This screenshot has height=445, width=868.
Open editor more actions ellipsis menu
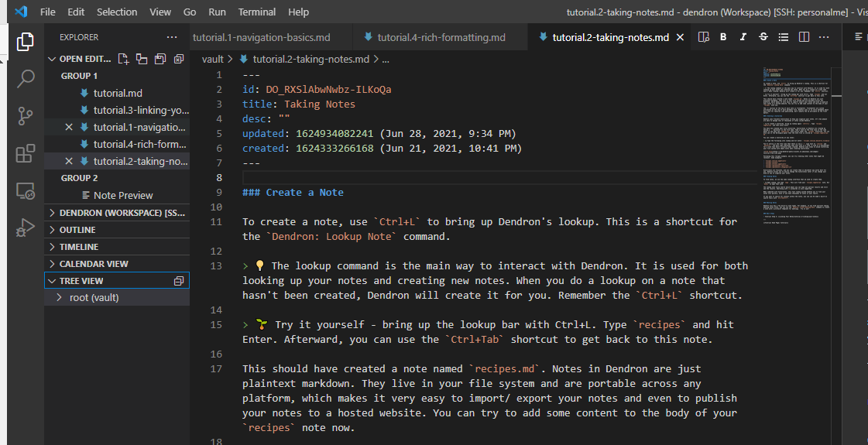tap(824, 37)
